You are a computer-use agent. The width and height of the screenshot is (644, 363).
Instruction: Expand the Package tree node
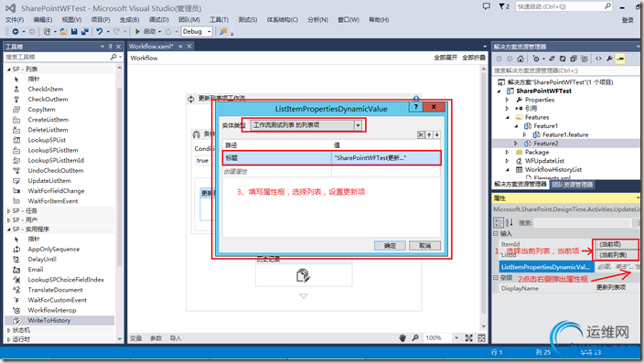[507, 152]
